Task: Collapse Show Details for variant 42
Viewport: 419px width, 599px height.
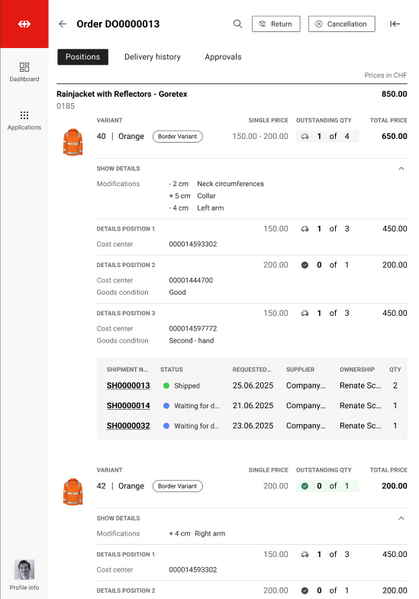Action: (x=401, y=518)
